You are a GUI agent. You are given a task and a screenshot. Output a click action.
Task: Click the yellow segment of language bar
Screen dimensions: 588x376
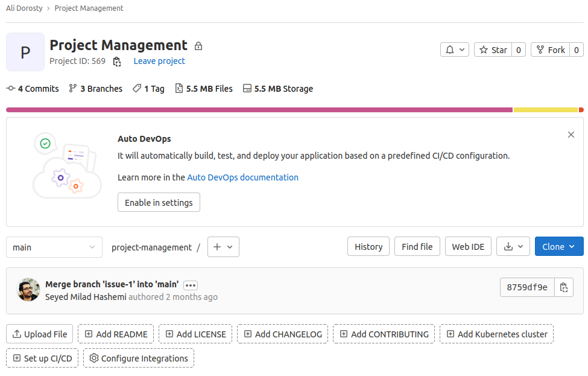(x=545, y=110)
